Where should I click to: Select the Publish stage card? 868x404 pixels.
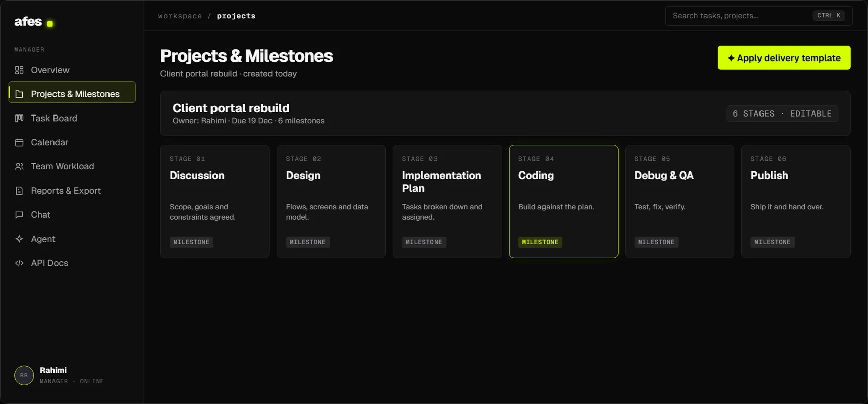[x=796, y=201]
